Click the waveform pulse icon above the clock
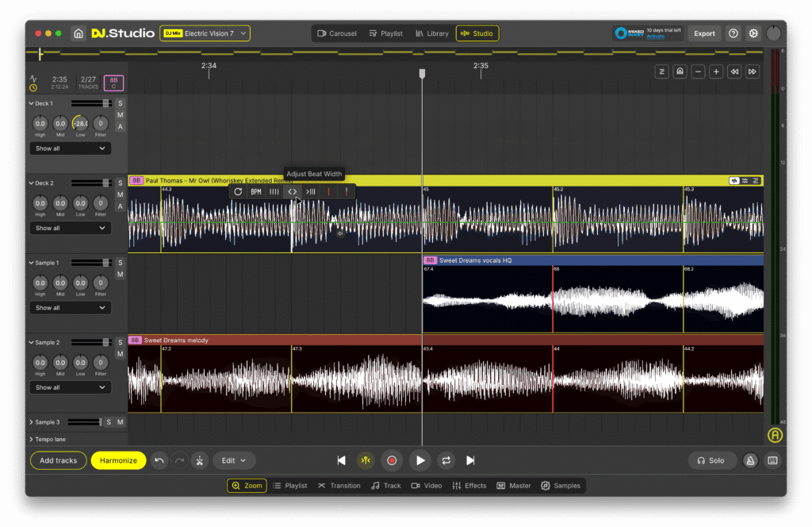Screen dimensions: 812x527 (33, 79)
